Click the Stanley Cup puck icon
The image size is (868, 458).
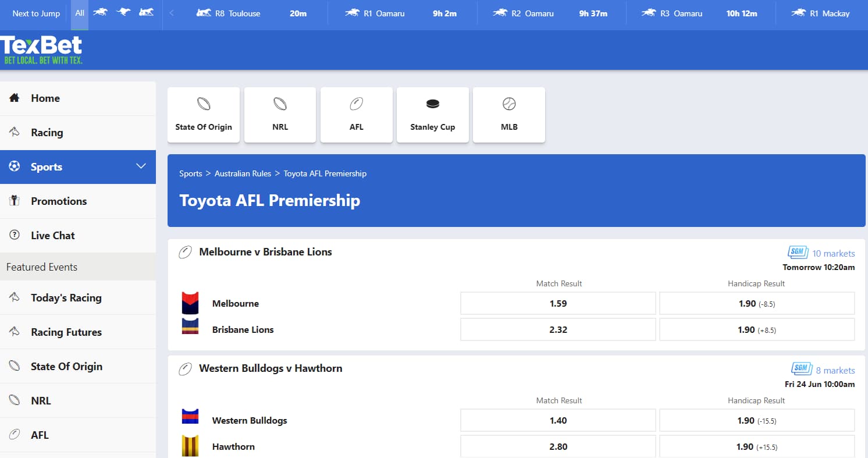tap(433, 104)
